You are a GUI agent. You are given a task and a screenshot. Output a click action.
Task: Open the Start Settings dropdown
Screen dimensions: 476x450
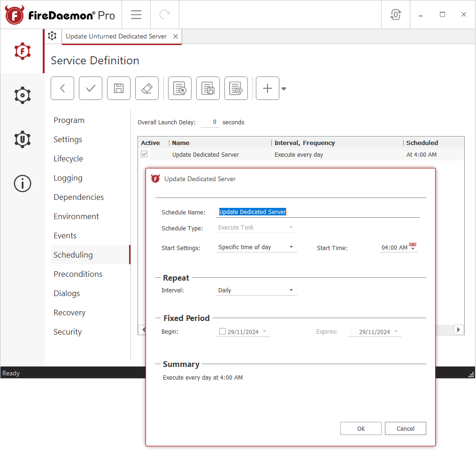256,247
